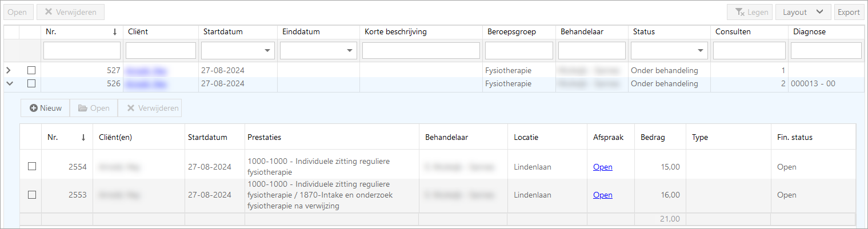Click the Einddatum column header

point(318,32)
